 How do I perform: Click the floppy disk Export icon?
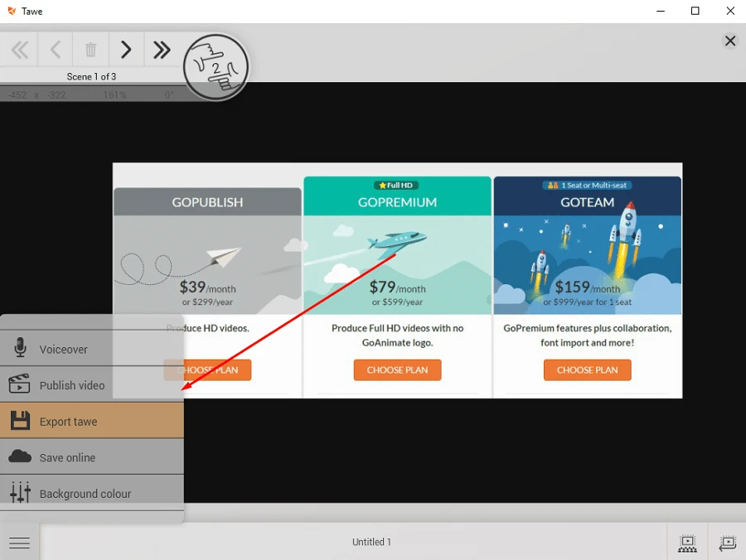point(20,420)
